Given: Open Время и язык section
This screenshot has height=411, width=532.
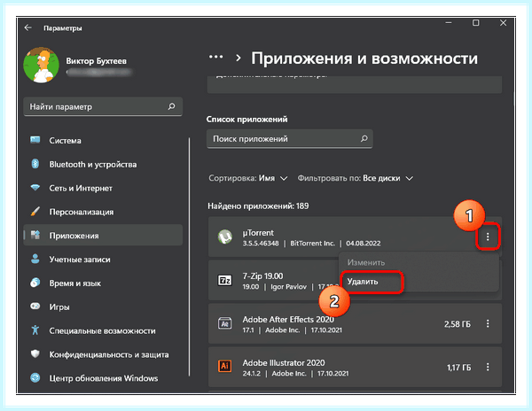Looking at the screenshot, I should [x=103, y=283].
